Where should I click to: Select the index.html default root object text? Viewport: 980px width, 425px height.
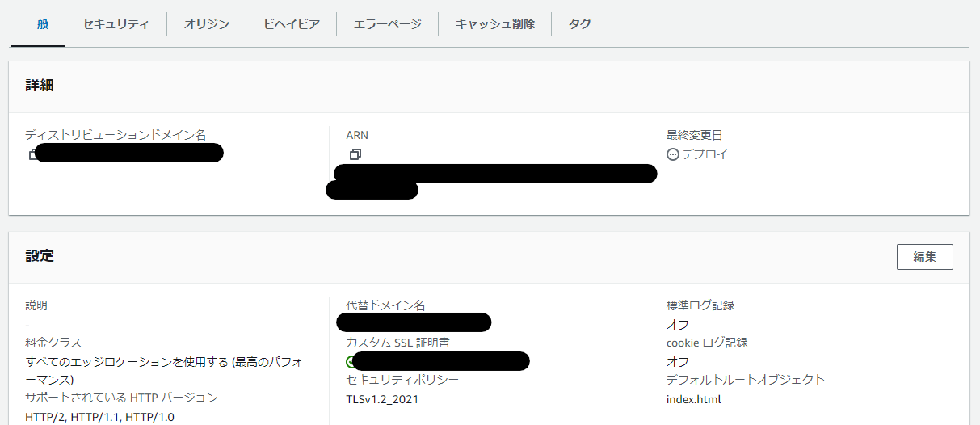tap(693, 399)
